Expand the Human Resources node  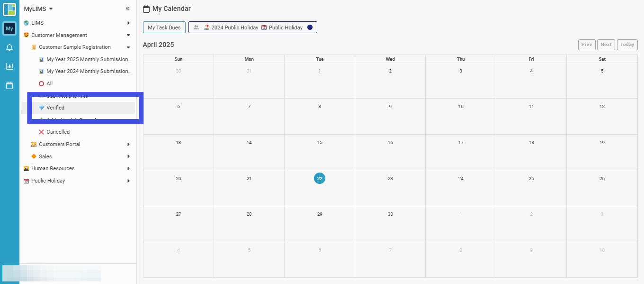[128, 168]
